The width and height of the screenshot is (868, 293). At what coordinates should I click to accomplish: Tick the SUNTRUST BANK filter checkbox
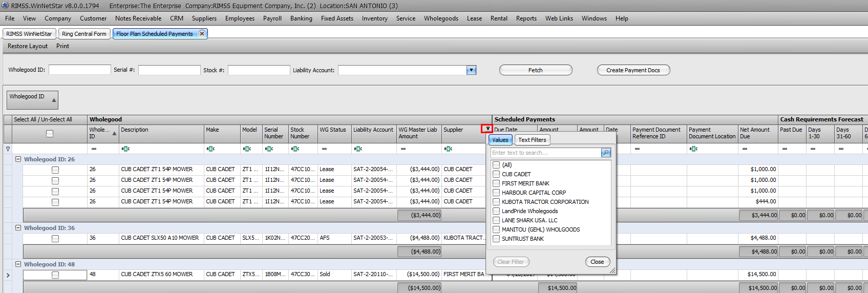point(496,239)
